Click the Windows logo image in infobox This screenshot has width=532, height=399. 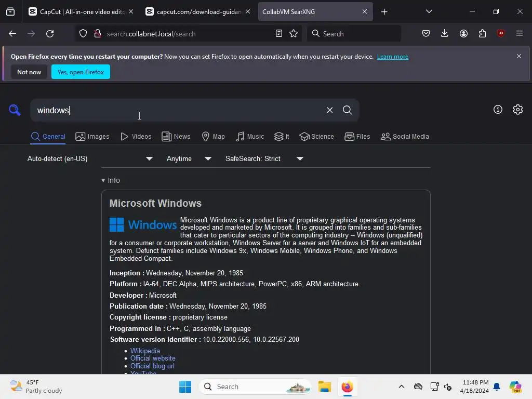[143, 224]
